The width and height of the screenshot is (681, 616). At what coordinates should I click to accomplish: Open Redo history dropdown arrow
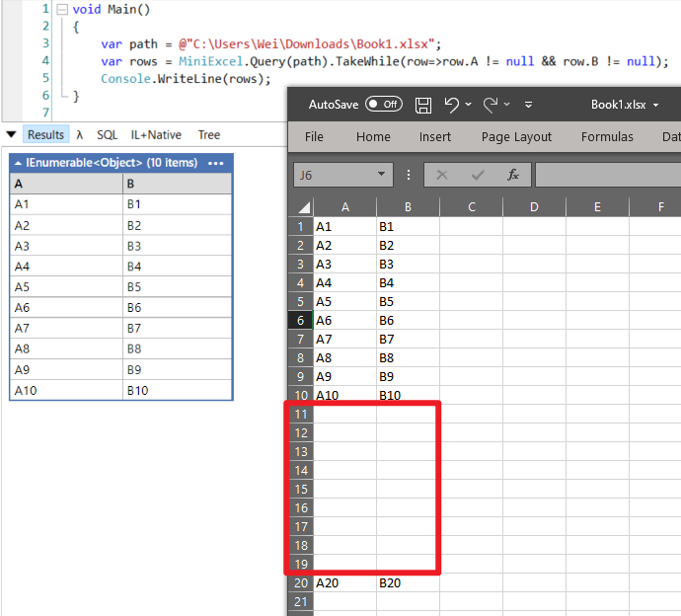tap(507, 105)
